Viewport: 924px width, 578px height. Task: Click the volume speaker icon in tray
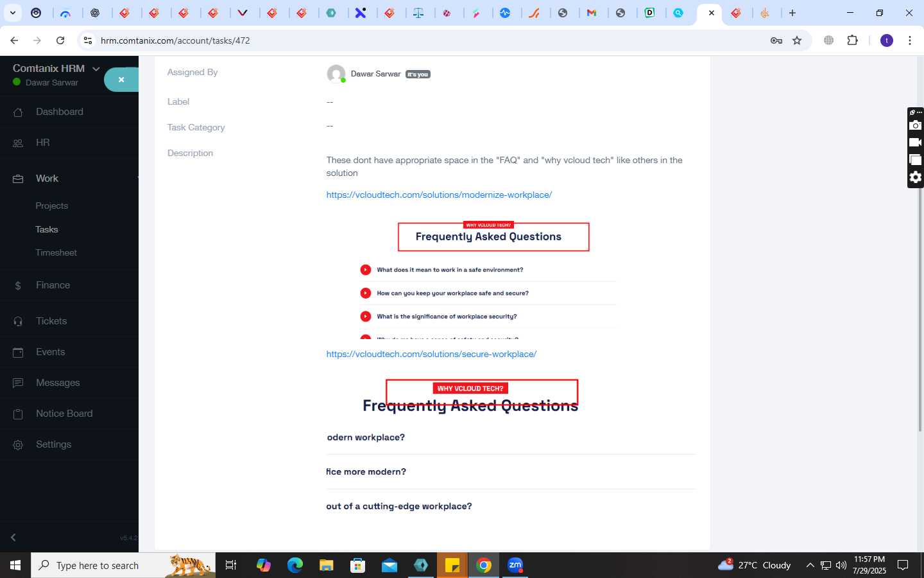[841, 565]
